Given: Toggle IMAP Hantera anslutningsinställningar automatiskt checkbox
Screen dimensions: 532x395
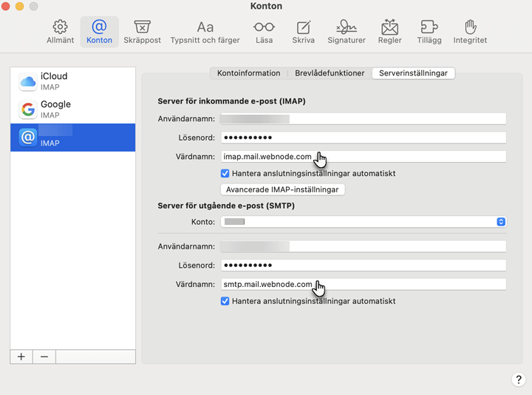Looking at the screenshot, I should point(225,174).
